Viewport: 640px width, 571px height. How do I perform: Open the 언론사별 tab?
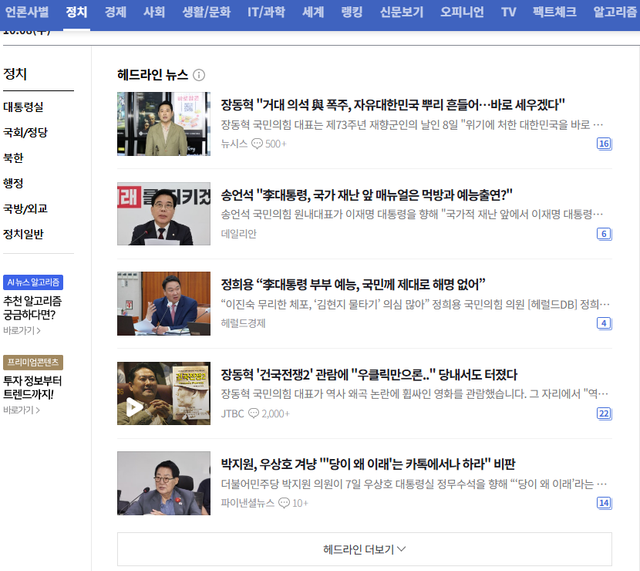[x=27, y=12]
